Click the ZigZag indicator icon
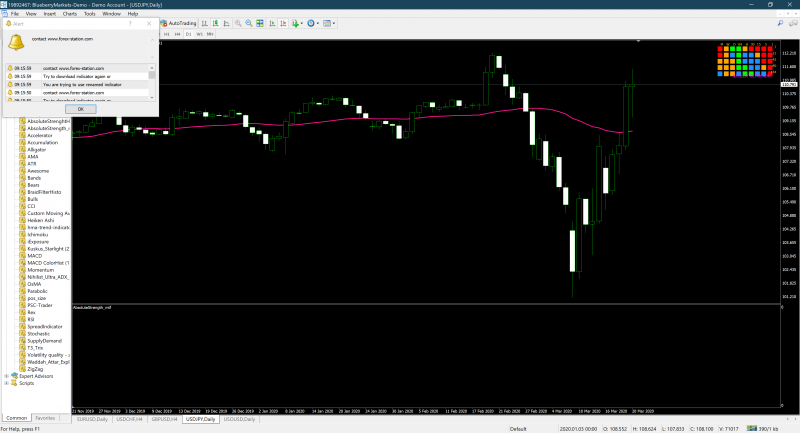This screenshot has width=800, height=433. 22,369
